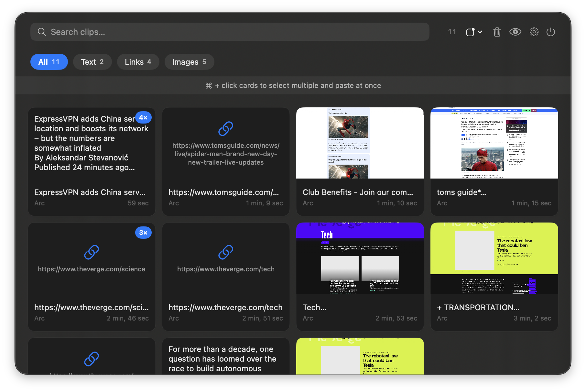Open the toms guide screenshot thumbnail
Viewport: 586px width, 392px height.
(x=494, y=143)
